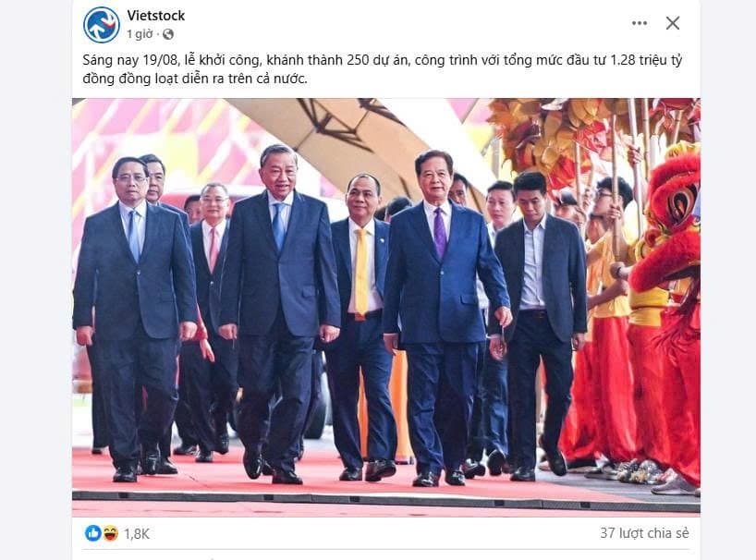Show the "37 lượt chia sẻ" shares list
756x560 pixels.
[644, 533]
